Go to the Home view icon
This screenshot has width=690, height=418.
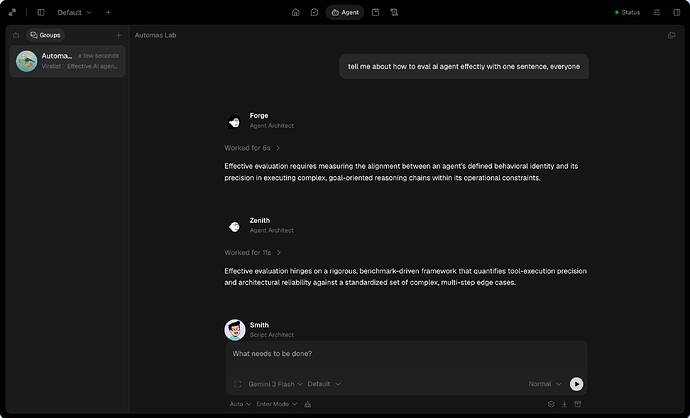pos(296,12)
